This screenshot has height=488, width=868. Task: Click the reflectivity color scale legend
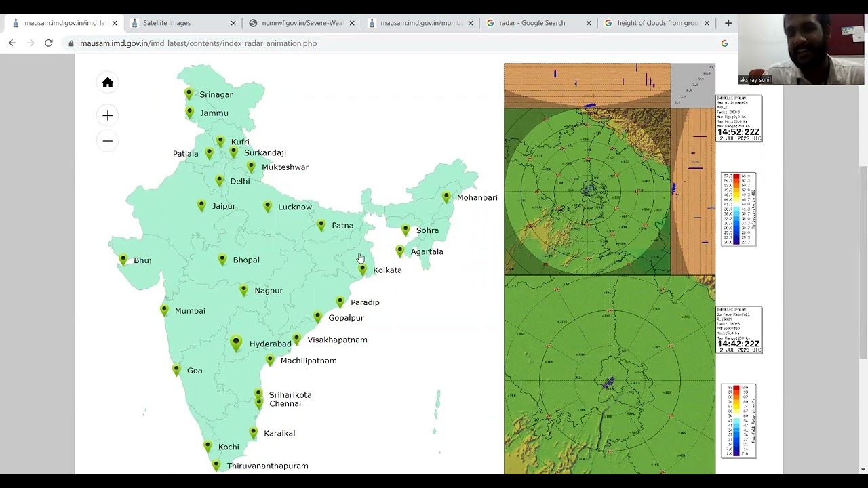click(x=738, y=209)
